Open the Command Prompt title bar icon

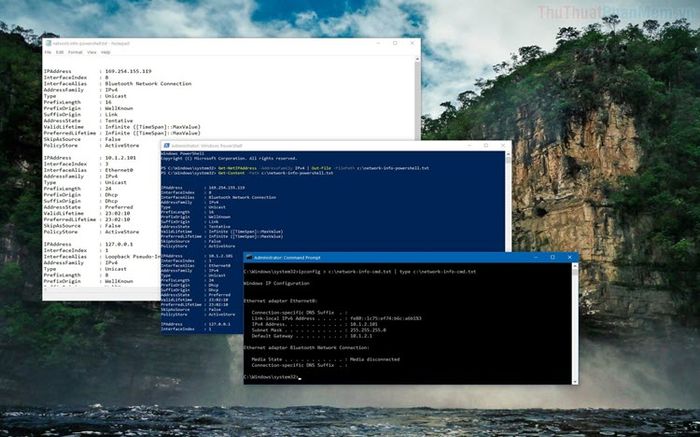coord(249,258)
